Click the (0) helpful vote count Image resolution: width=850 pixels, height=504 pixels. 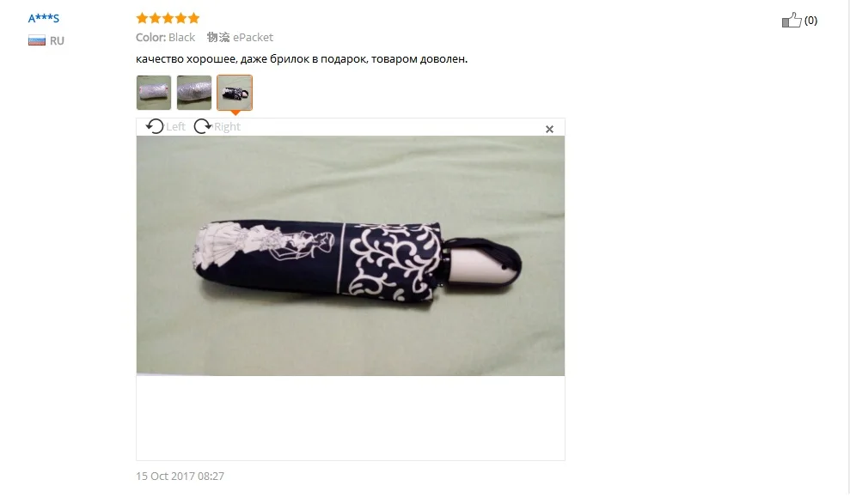point(810,21)
